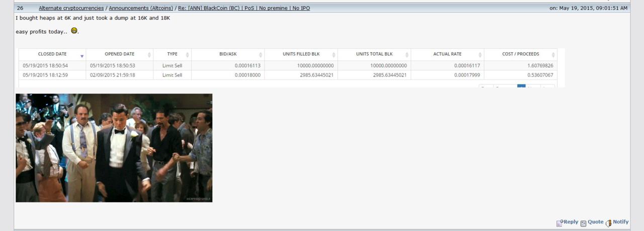Click the Notify bell icon

tap(609, 223)
